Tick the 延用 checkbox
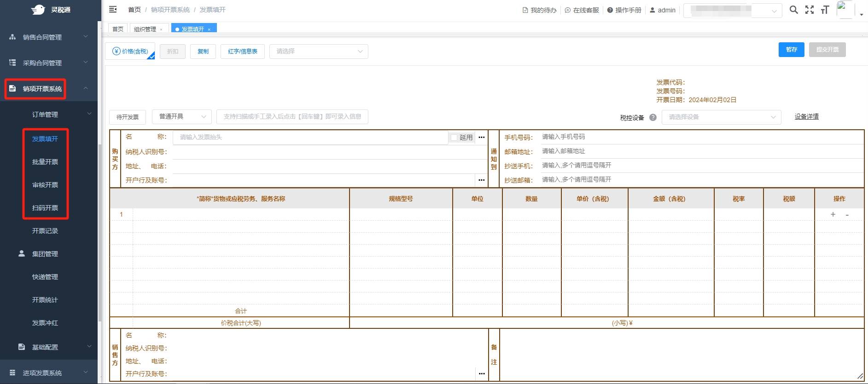 pyautogui.click(x=454, y=138)
